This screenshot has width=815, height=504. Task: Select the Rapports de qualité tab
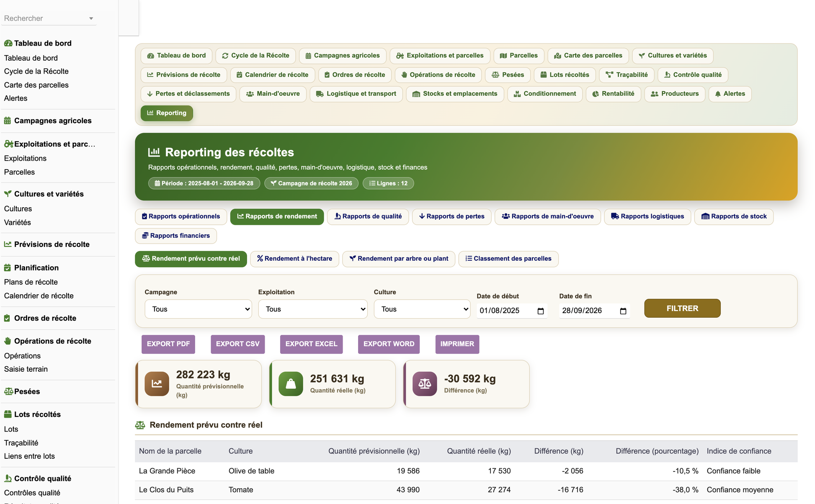(x=368, y=216)
